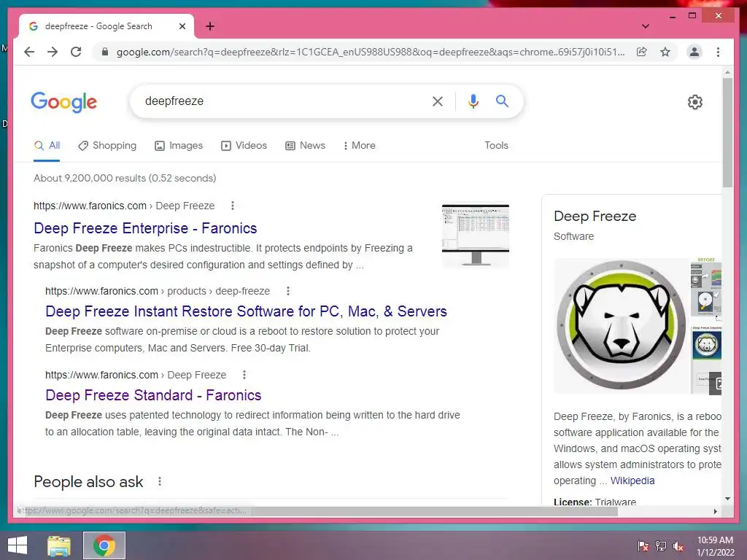The image size is (747, 560).
Task: Go back to the previous page
Action: (x=29, y=52)
